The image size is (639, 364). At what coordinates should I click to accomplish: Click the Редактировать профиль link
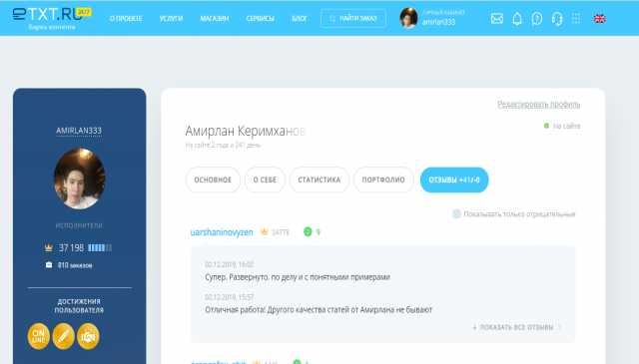click(x=539, y=105)
